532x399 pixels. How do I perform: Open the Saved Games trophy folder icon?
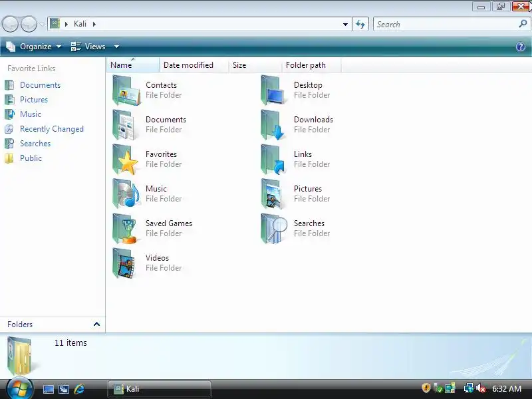coord(126,228)
